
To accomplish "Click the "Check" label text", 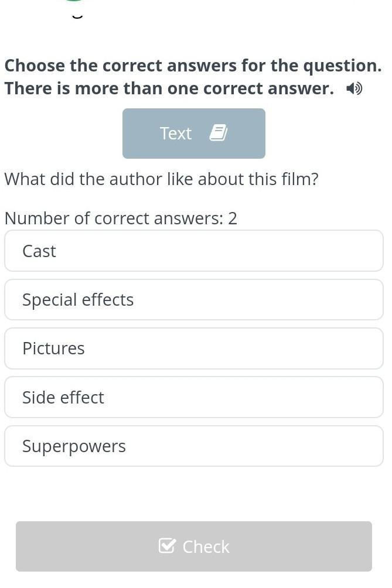I will point(206,546).
